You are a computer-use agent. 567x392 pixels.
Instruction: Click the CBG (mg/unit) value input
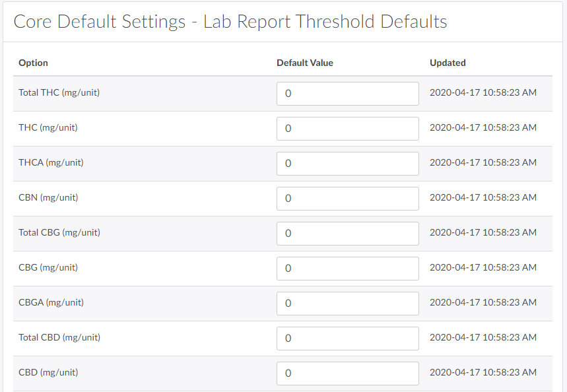347,269
